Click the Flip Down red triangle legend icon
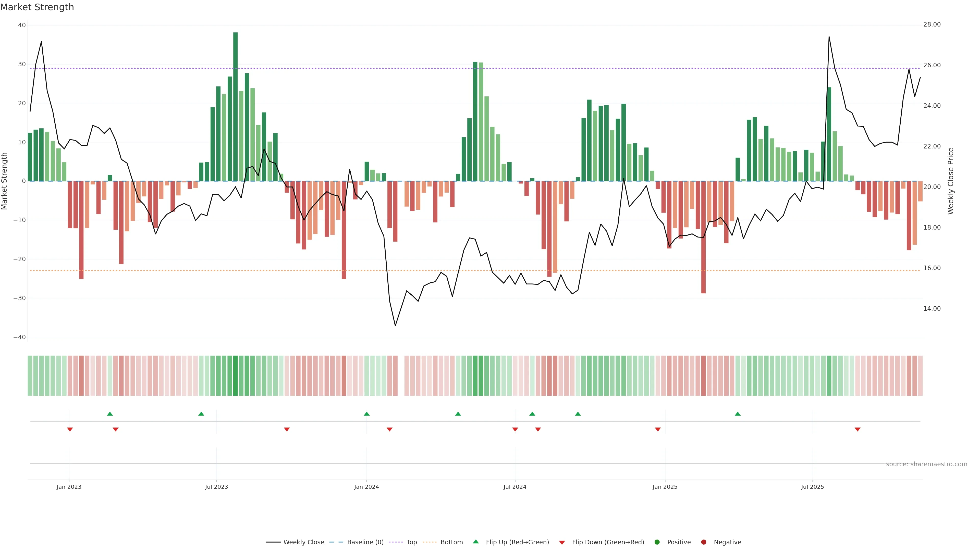 coord(562,543)
